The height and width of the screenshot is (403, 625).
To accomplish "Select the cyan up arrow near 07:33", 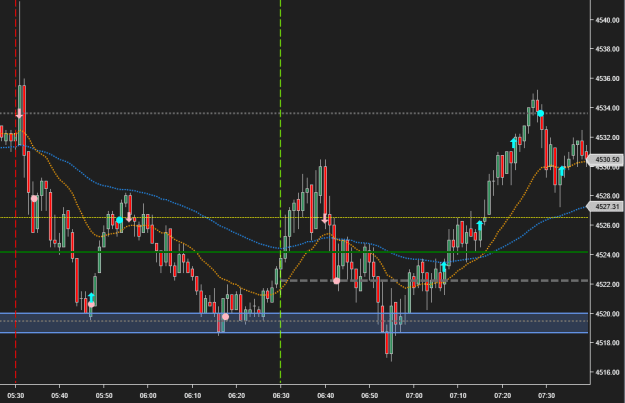I will point(562,171).
